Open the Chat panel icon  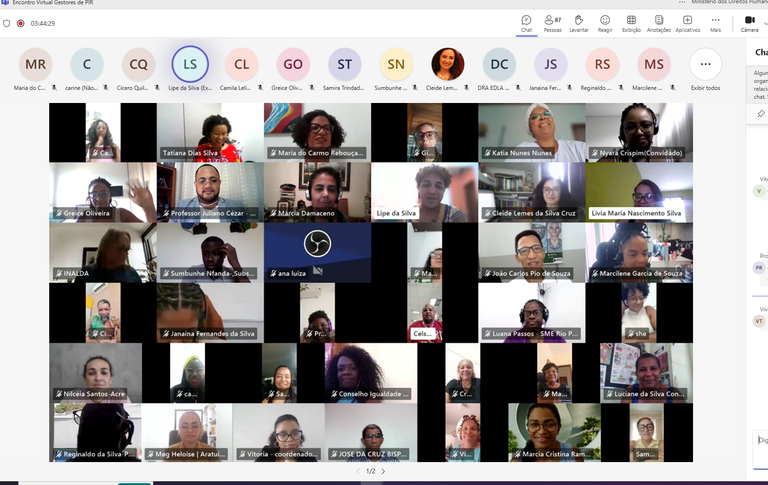coord(527,23)
